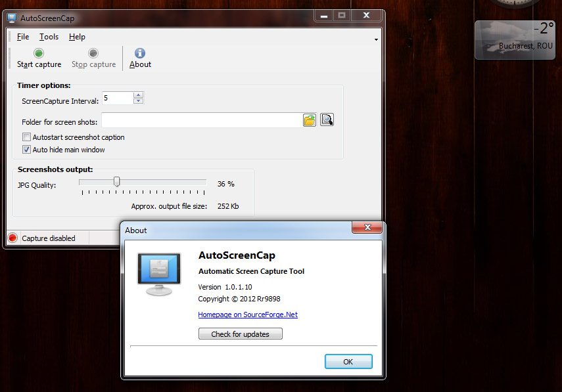Click the JPG Quality slider handle
This screenshot has width=562, height=392.
pyautogui.click(x=116, y=182)
